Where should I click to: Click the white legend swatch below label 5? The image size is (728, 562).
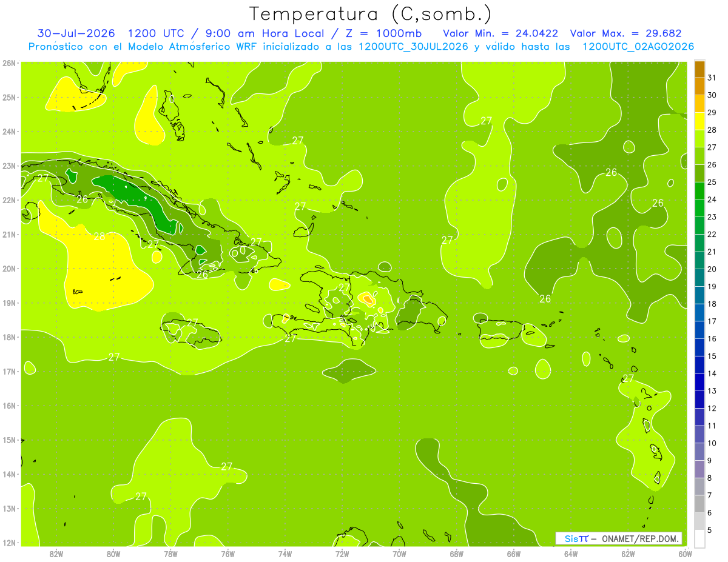coord(699,538)
